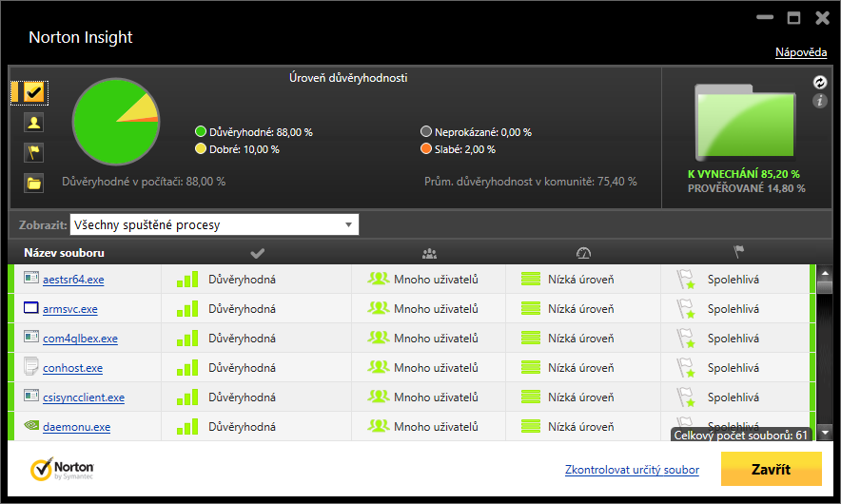This screenshot has width=841, height=504.
Task: Click resource level icon in armsvc.exe row
Action: [531, 308]
